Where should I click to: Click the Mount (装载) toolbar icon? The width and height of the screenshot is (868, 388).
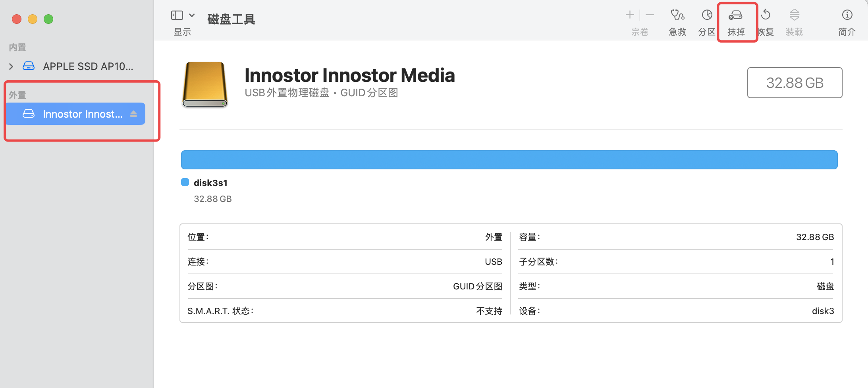click(x=794, y=16)
